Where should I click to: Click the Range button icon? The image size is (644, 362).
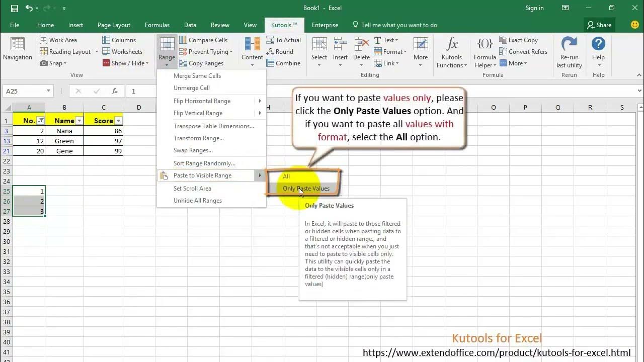[x=167, y=44]
